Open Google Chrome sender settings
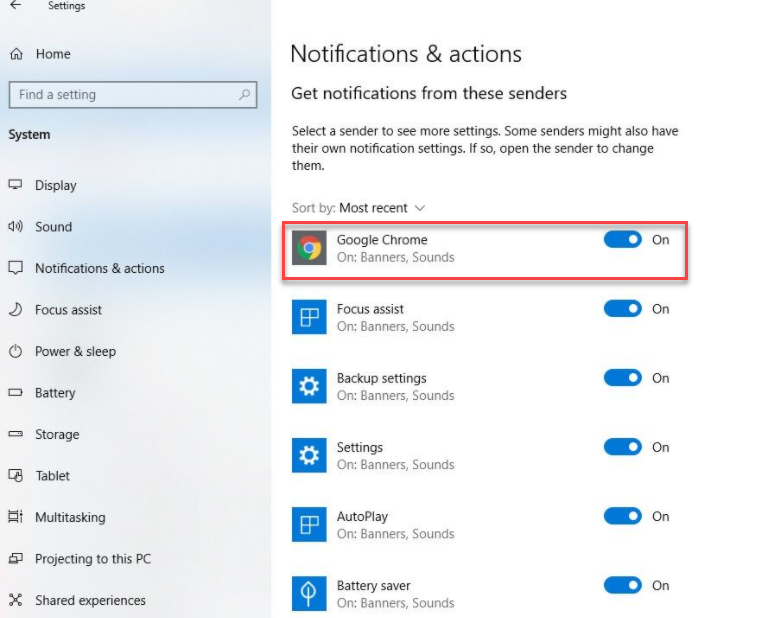 pyautogui.click(x=395, y=248)
